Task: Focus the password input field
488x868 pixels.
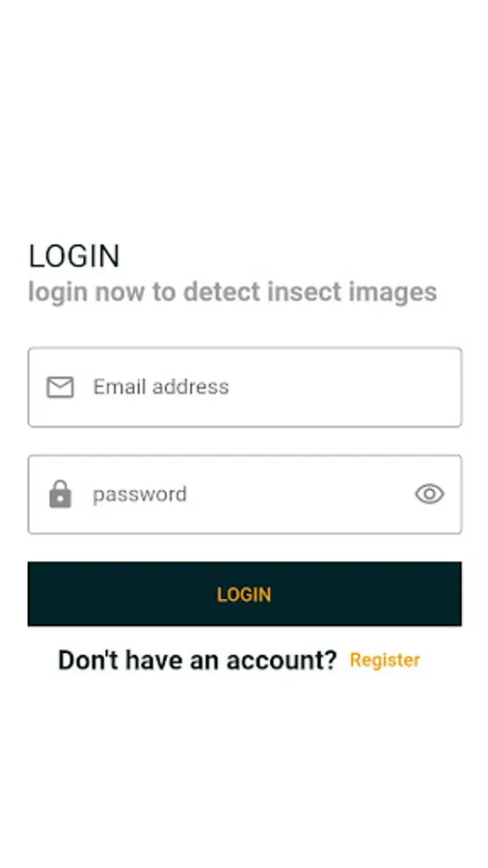Action: [x=245, y=495]
